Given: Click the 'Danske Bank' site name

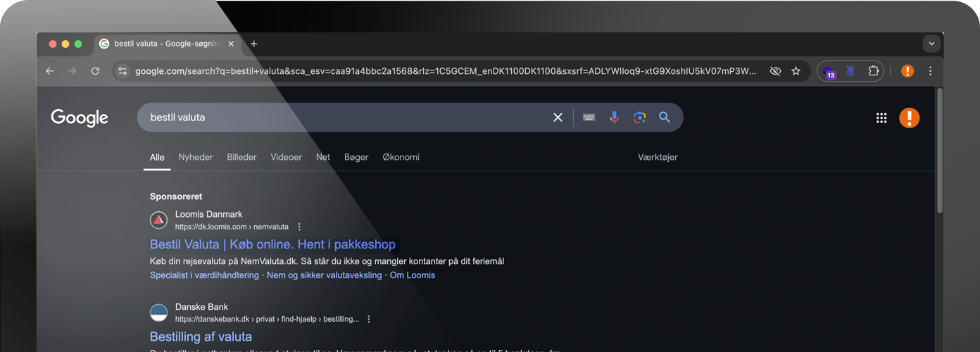Looking at the screenshot, I should pos(202,307).
